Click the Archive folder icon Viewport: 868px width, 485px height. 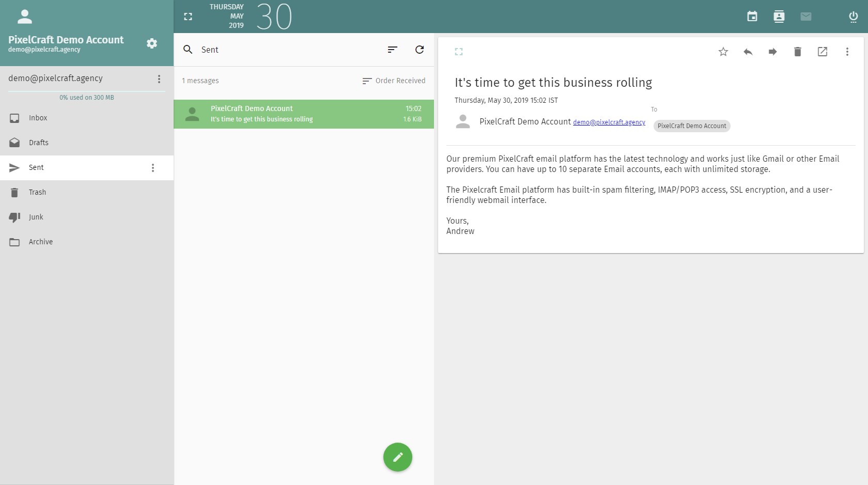(14, 242)
